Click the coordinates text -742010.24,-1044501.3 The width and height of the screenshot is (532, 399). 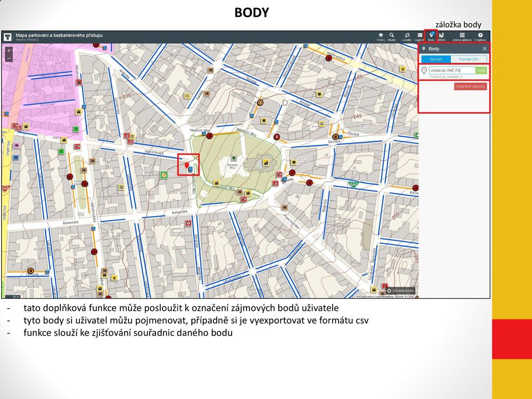[x=446, y=77]
